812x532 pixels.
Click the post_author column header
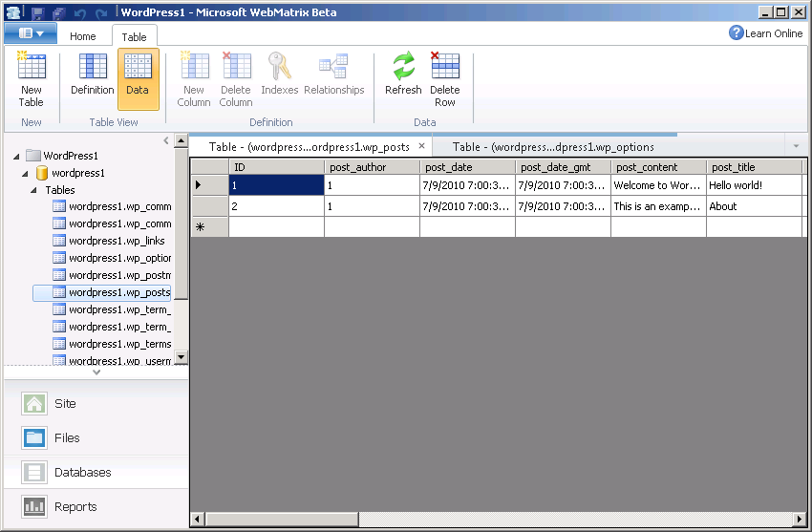[x=372, y=166]
